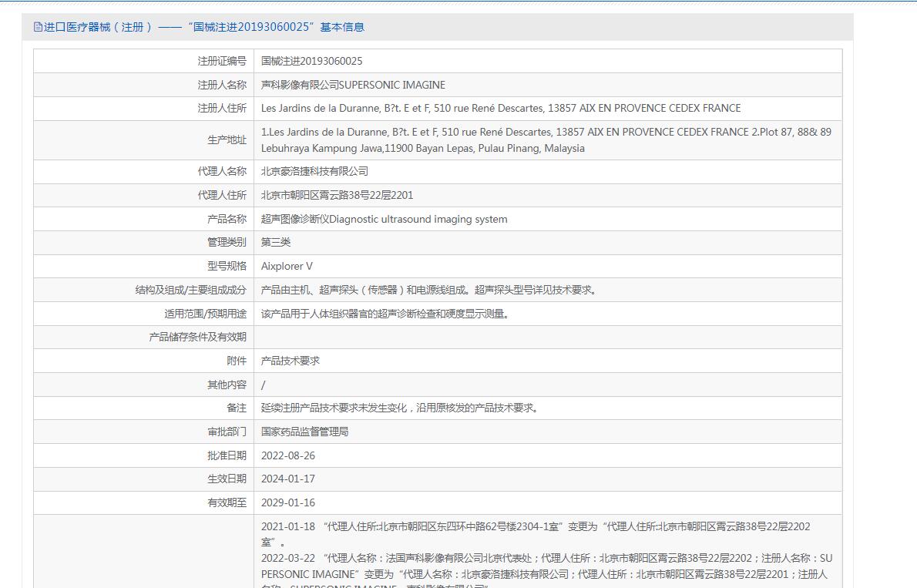Viewport: 917px width, 588px height.
Task: Click the label 适用范围/预期用途
Action: pyautogui.click(x=205, y=314)
